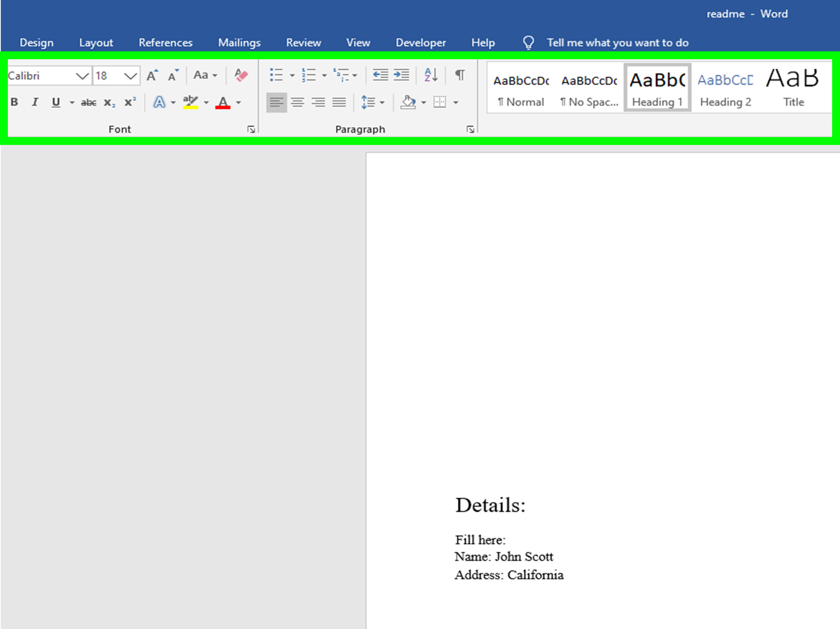Insert a numbered list
Viewport: 840px width, 629px height.
(309, 75)
